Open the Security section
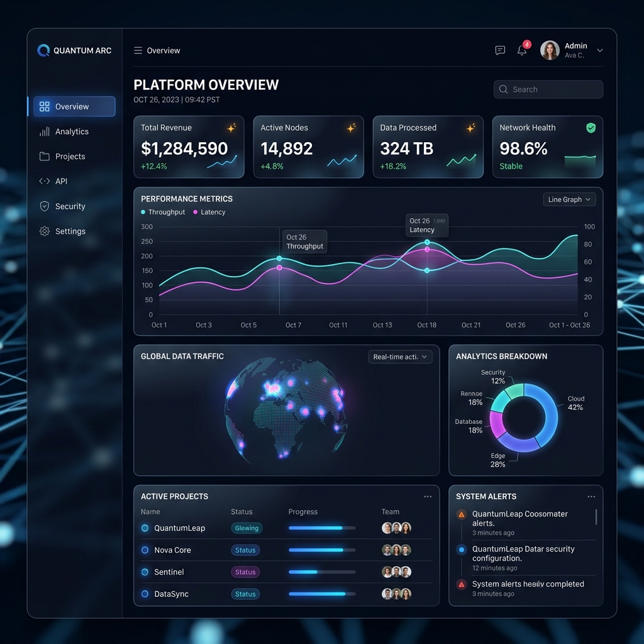Image resolution: width=644 pixels, height=644 pixels. click(62, 206)
